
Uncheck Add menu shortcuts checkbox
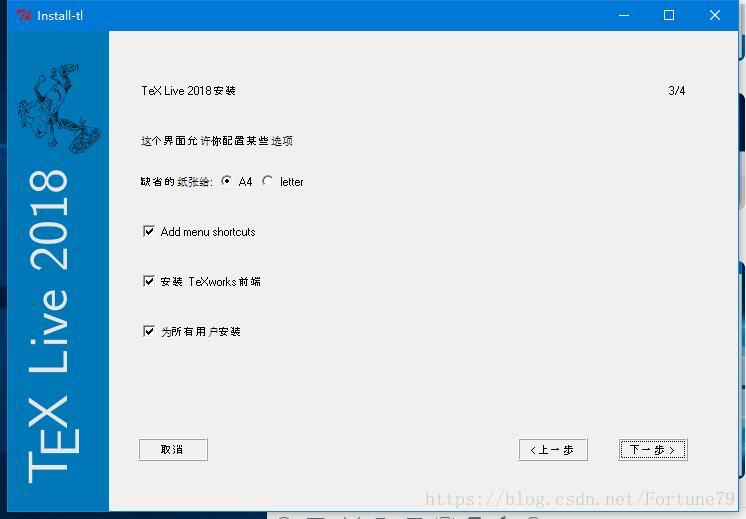pos(149,231)
